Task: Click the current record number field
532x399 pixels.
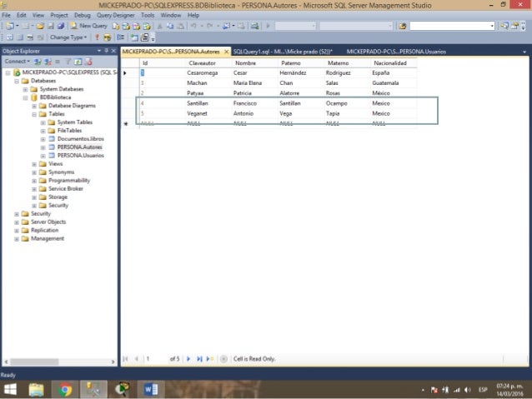Action: 156,359
